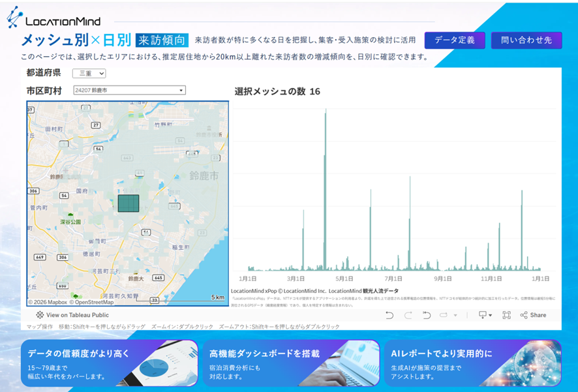Click the tallest peak bar in April
Image resolution: width=578 pixels, height=392 pixels.
pos(326,189)
